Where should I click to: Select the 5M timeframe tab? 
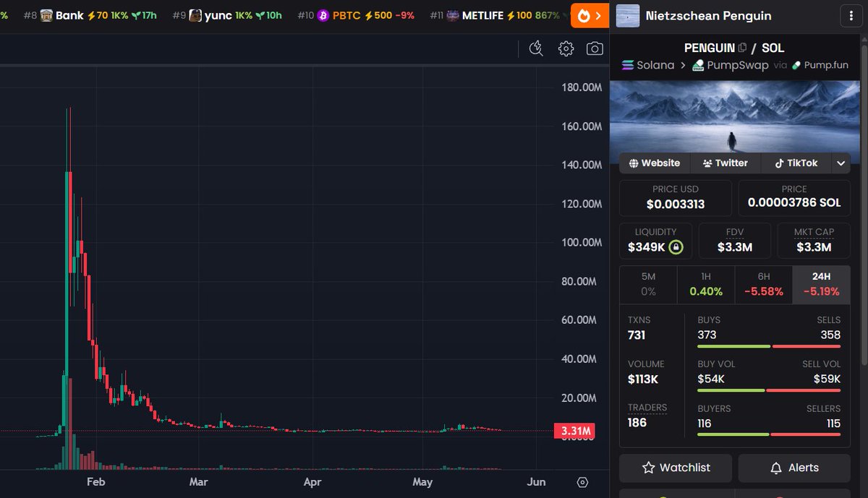coord(648,284)
